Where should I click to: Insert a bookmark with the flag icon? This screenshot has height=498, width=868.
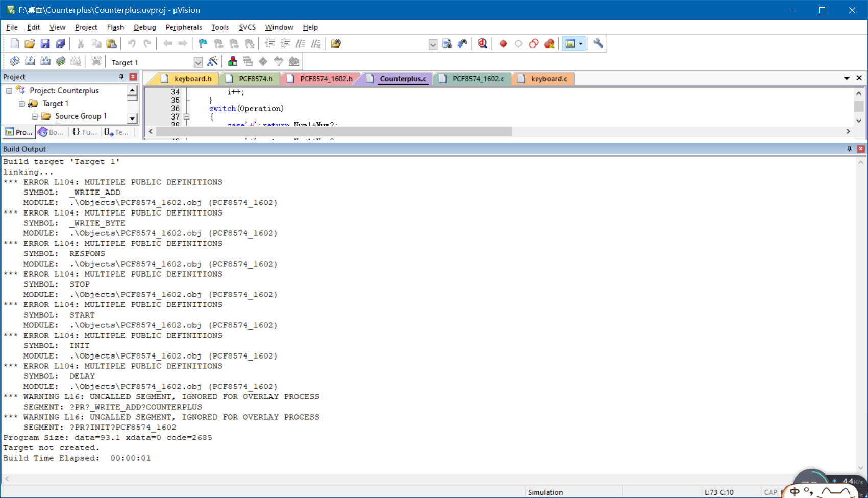point(203,44)
